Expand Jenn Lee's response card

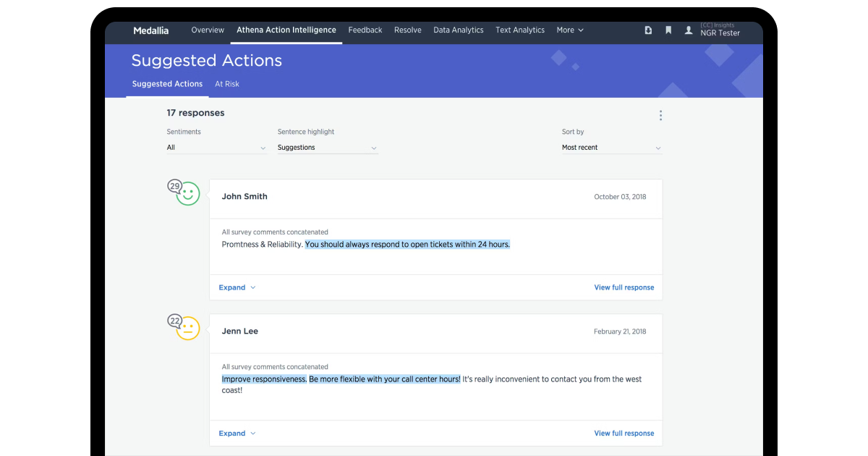point(237,434)
